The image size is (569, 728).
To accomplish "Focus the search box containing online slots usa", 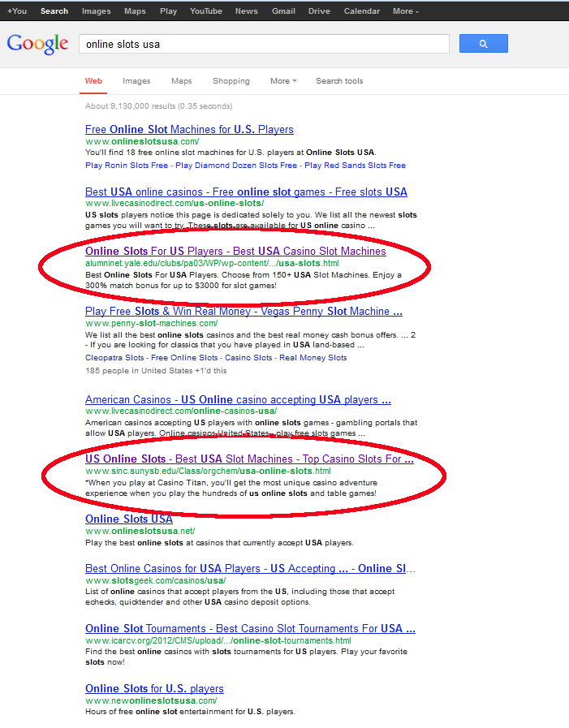I will [x=264, y=44].
